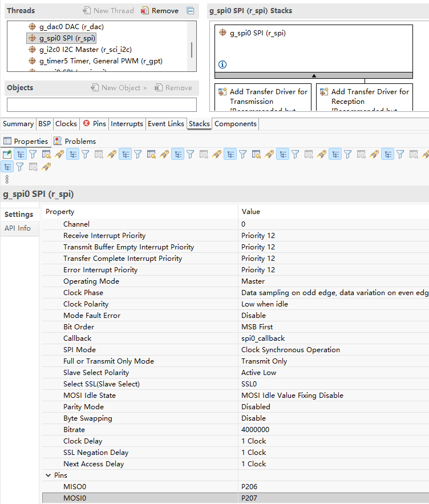
Task: Click the SSL0 value
Action: pyautogui.click(x=334, y=384)
